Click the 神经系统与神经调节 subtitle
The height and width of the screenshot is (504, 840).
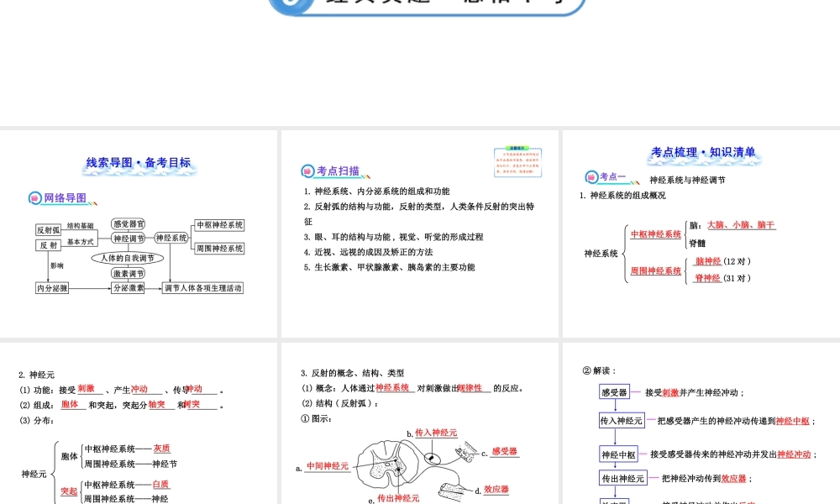687,181
